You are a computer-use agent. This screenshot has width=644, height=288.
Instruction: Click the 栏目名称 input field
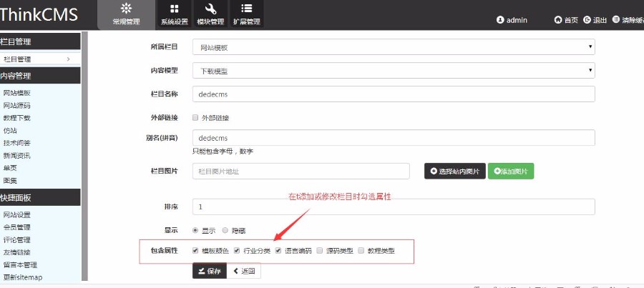point(394,94)
